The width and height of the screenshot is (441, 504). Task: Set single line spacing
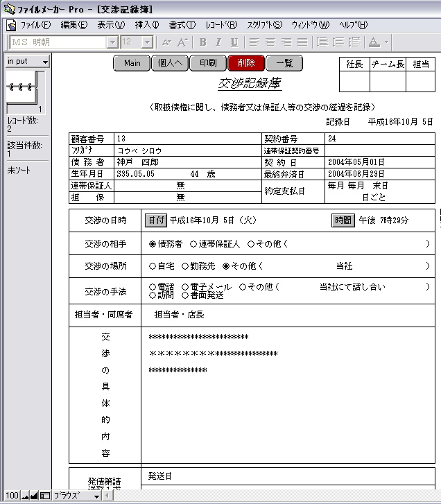pyautogui.click(x=322, y=42)
